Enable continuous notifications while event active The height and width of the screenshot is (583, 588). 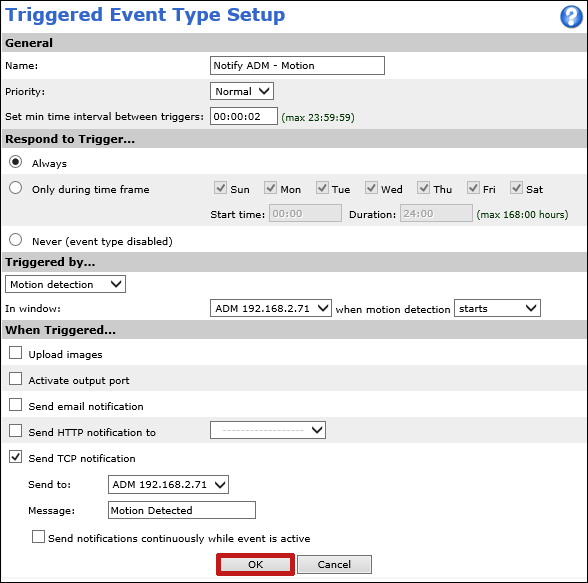pos(38,537)
